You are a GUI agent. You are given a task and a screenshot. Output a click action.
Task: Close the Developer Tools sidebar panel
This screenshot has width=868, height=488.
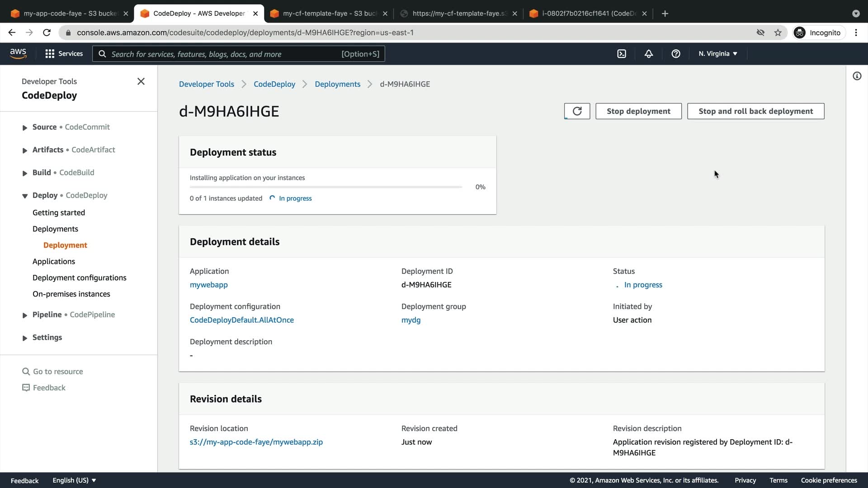(141, 81)
